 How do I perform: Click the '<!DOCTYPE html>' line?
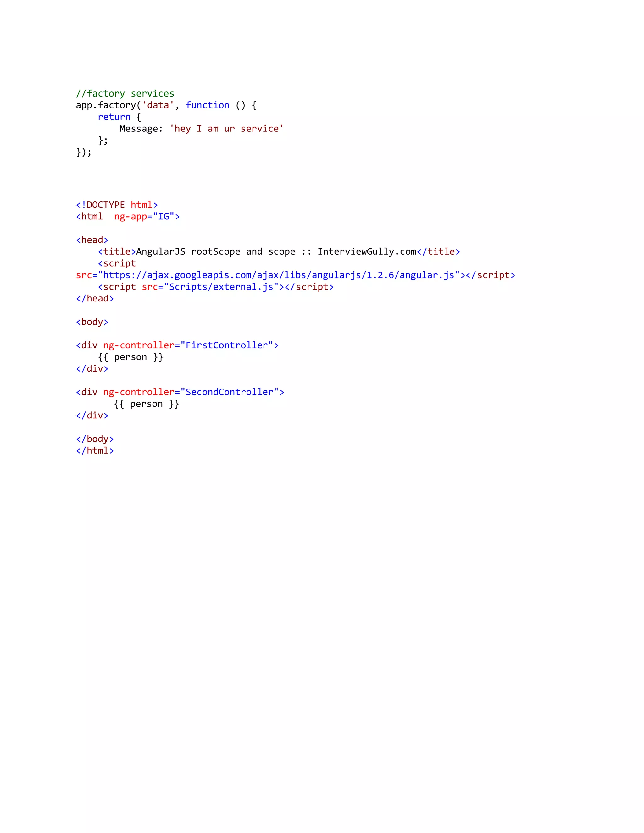(x=117, y=205)
